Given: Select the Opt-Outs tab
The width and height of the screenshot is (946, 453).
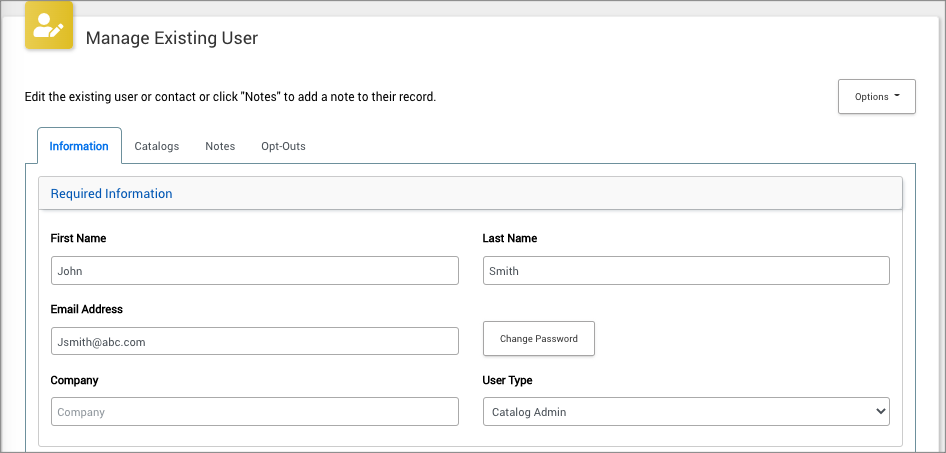Looking at the screenshot, I should [x=283, y=146].
